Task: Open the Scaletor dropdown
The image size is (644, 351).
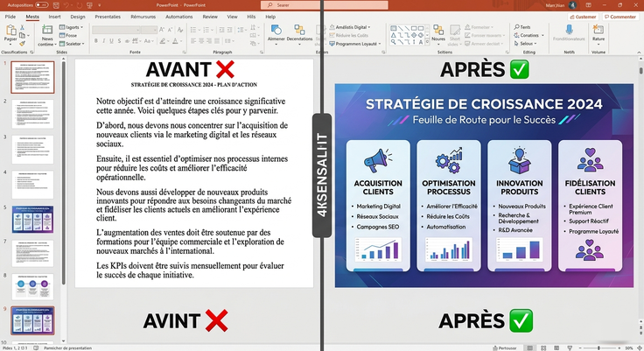Action: [x=72, y=44]
